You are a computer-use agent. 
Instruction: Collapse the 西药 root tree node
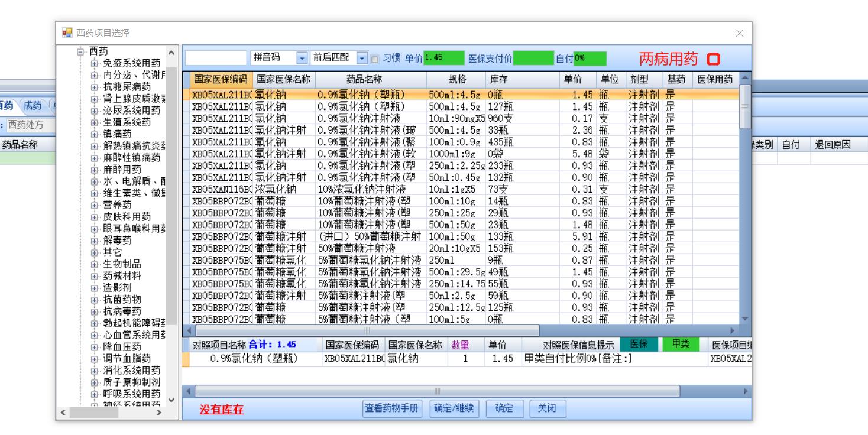82,51
